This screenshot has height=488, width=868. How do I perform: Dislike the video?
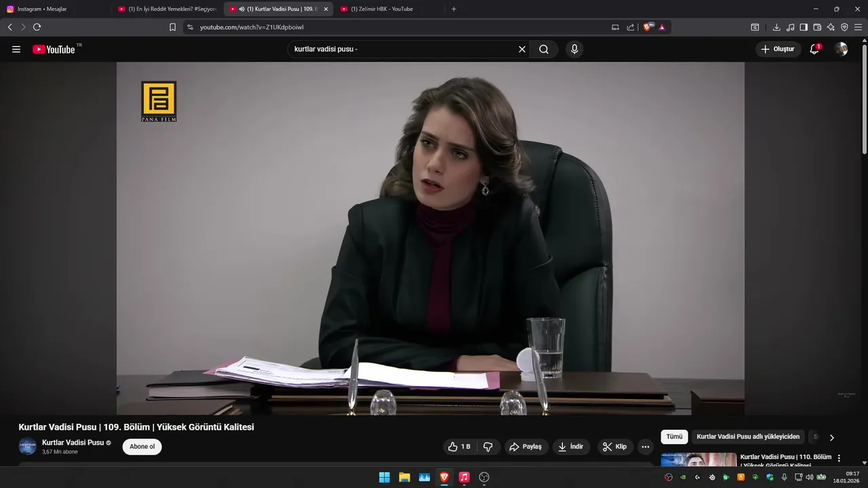(x=488, y=447)
